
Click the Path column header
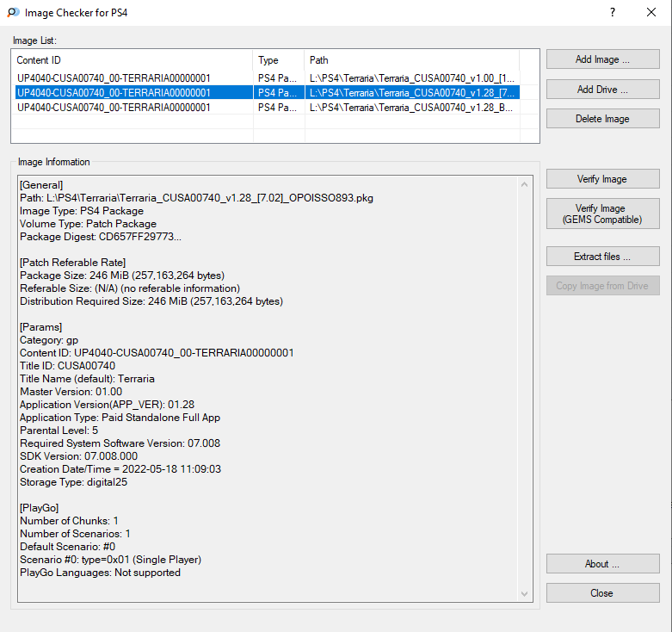click(412, 60)
